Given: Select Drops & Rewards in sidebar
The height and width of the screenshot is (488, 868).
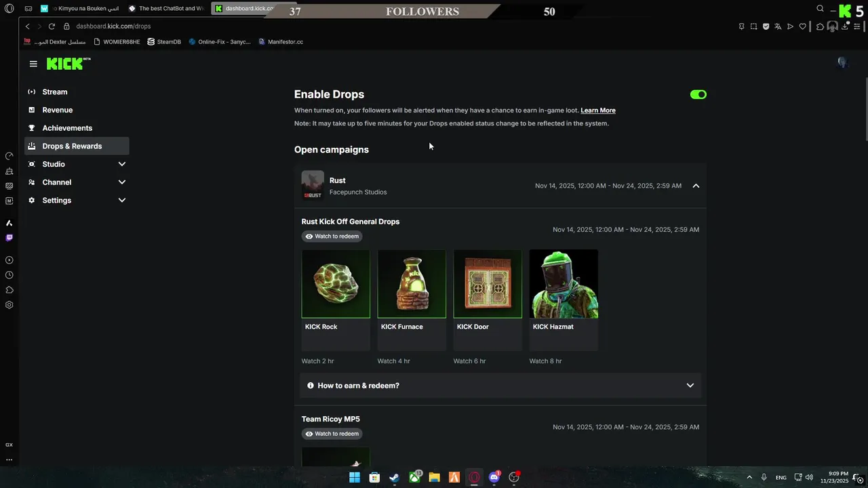Looking at the screenshot, I should point(77,146).
